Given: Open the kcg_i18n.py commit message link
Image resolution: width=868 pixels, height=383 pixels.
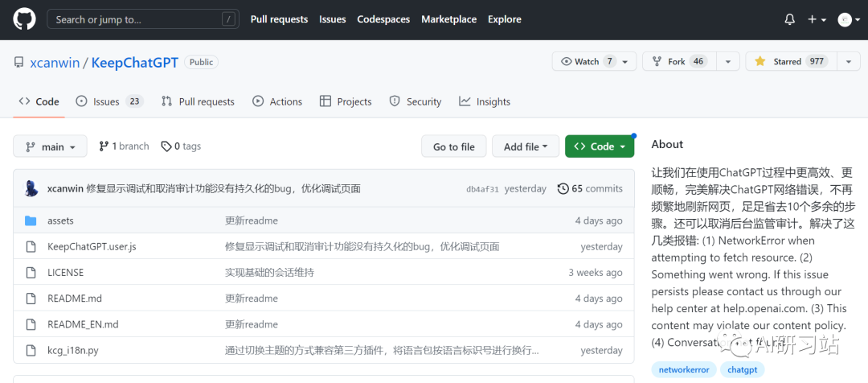Looking at the screenshot, I should click(382, 350).
